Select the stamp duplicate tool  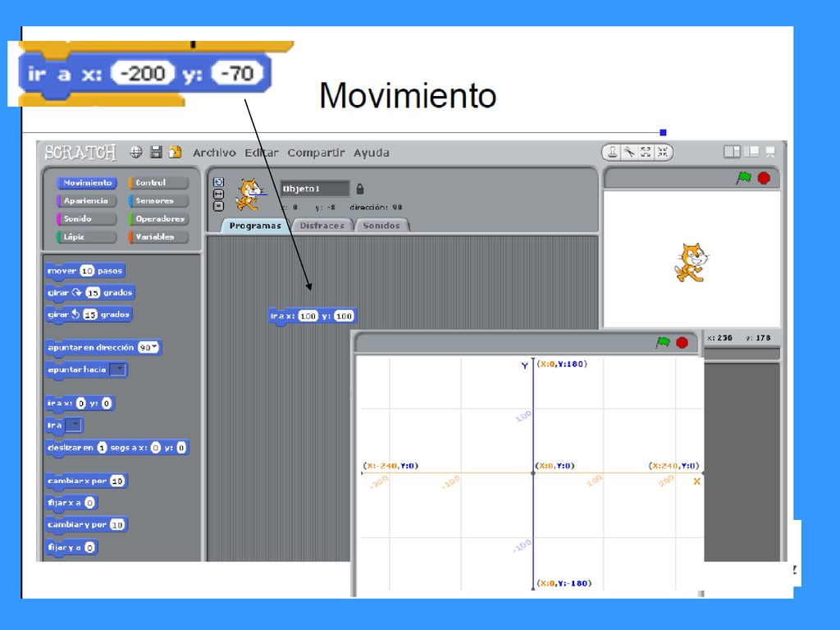[612, 152]
